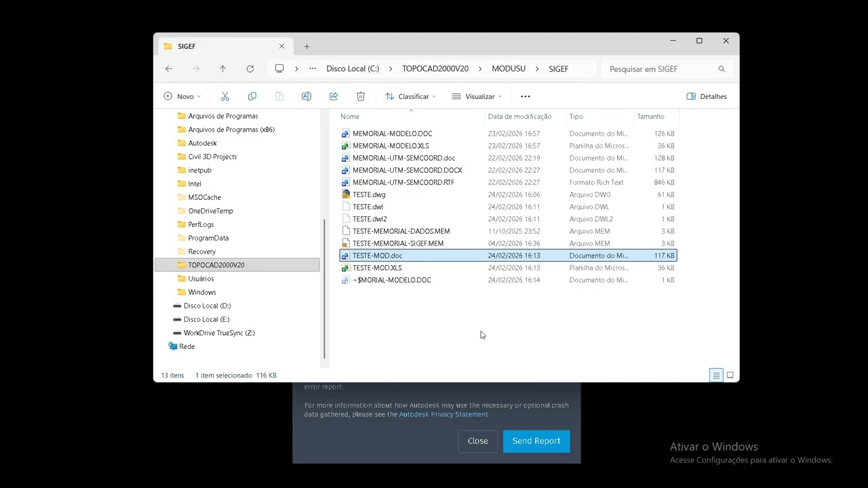Toggle the Detalhes pane button
868x488 pixels.
pos(707,96)
